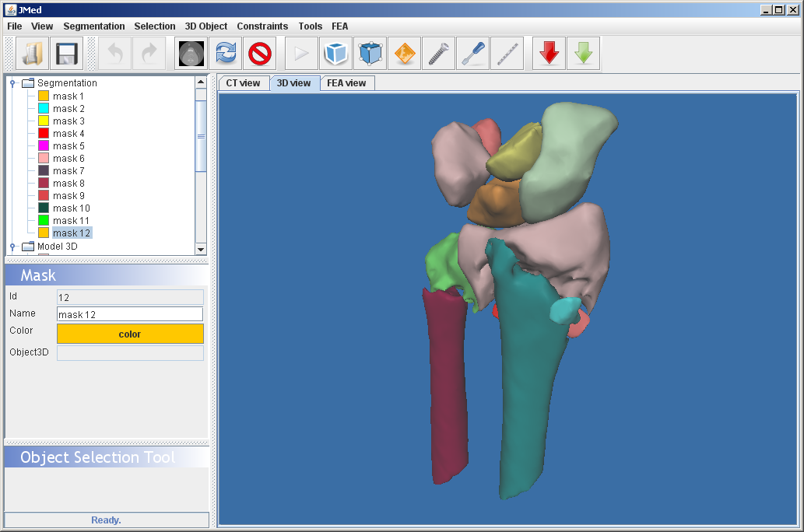Click the CT scan image icon
804x532 pixels.
pyautogui.click(x=191, y=54)
